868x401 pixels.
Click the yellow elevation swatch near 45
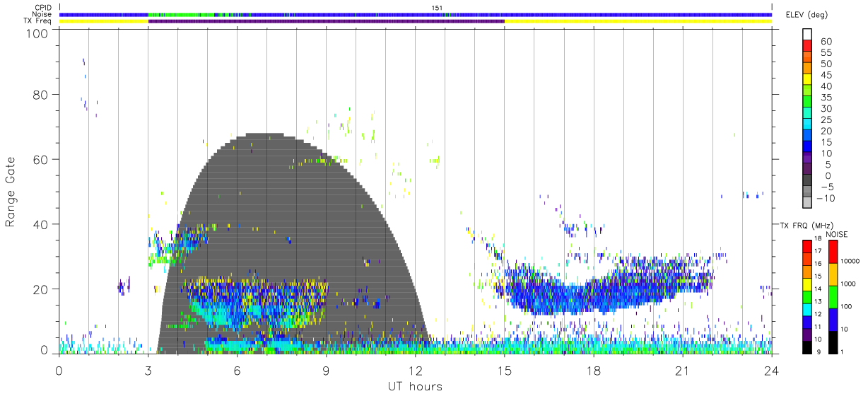coord(808,79)
